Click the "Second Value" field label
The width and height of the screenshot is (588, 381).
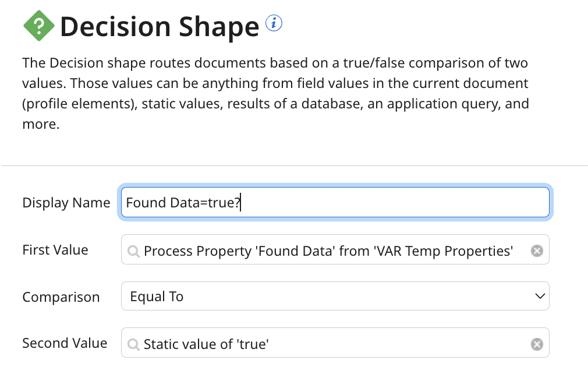[x=65, y=343]
